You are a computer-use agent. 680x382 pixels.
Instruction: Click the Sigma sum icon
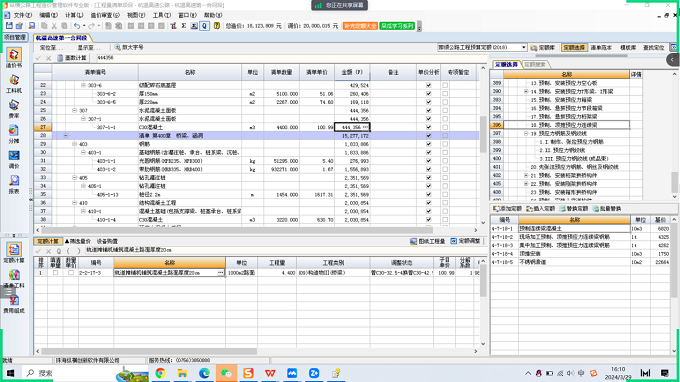(183, 26)
